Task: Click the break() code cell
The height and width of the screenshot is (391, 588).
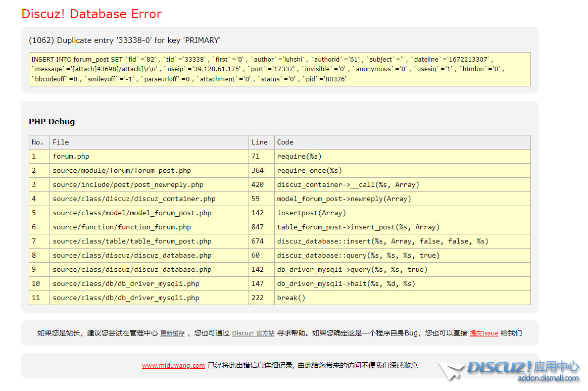Action: 403,298
